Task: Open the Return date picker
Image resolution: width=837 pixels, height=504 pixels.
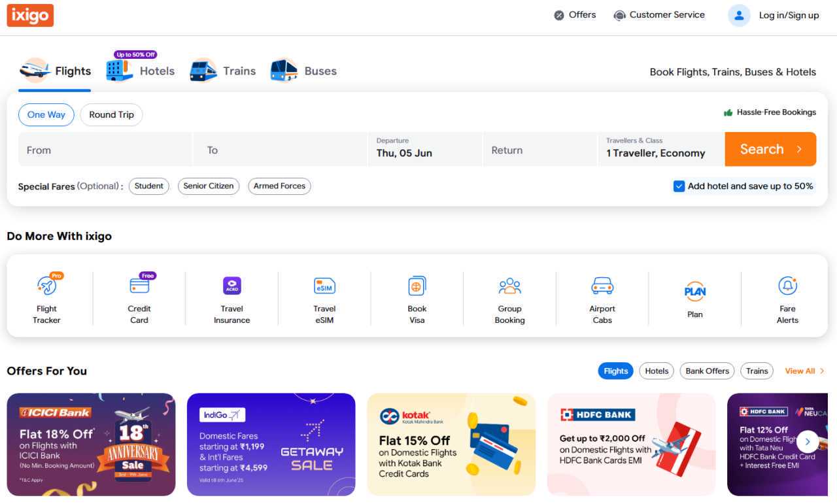Action: [x=540, y=149]
